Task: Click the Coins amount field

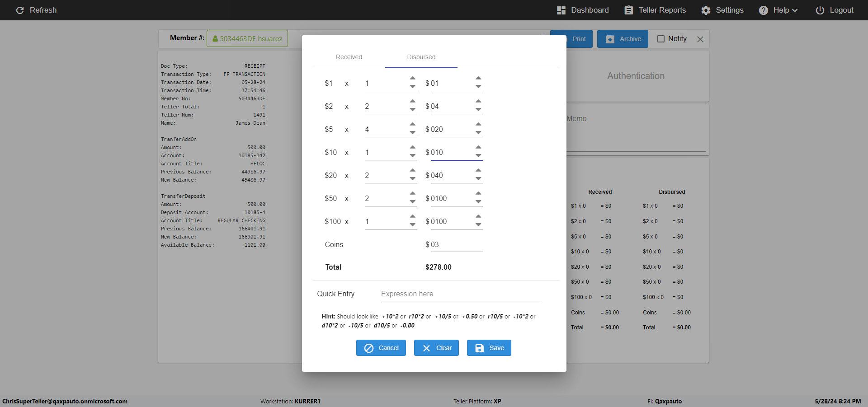Action: [457, 244]
